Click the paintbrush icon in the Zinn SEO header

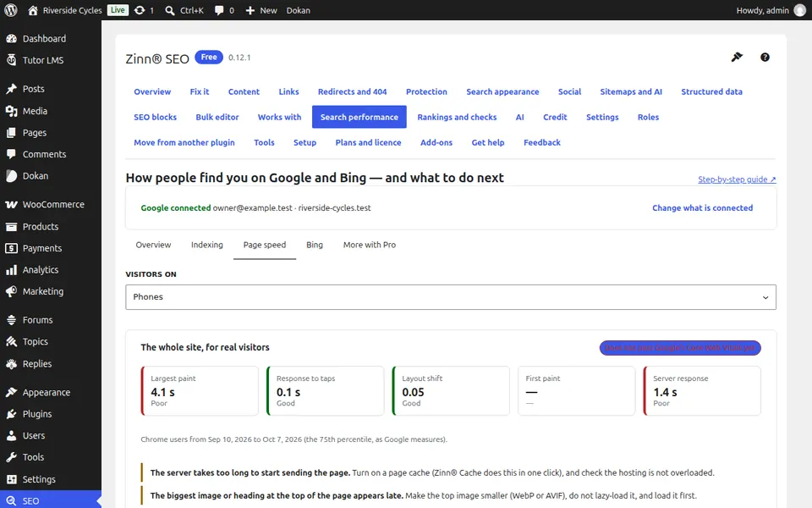tap(737, 57)
